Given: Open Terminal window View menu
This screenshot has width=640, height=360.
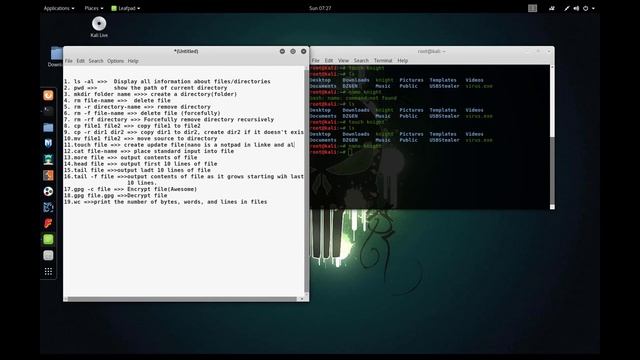Looking at the screenshot, I should (343, 60).
